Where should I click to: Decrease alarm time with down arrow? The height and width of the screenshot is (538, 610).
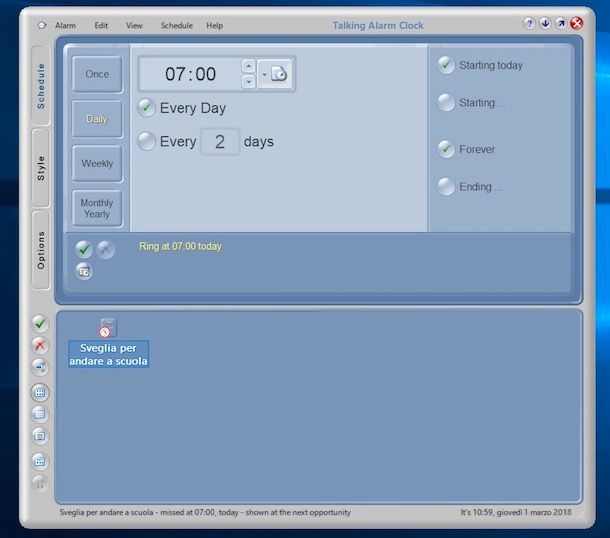(249, 82)
